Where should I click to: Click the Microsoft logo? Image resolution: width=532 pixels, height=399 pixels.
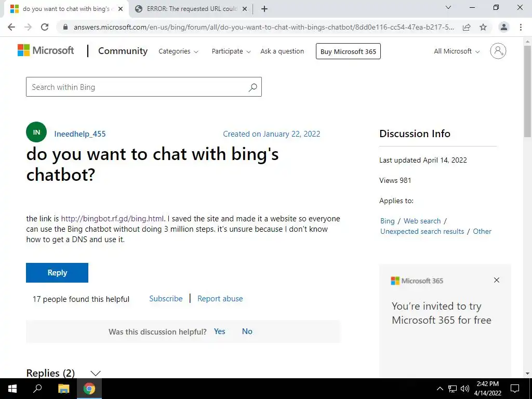(x=46, y=50)
